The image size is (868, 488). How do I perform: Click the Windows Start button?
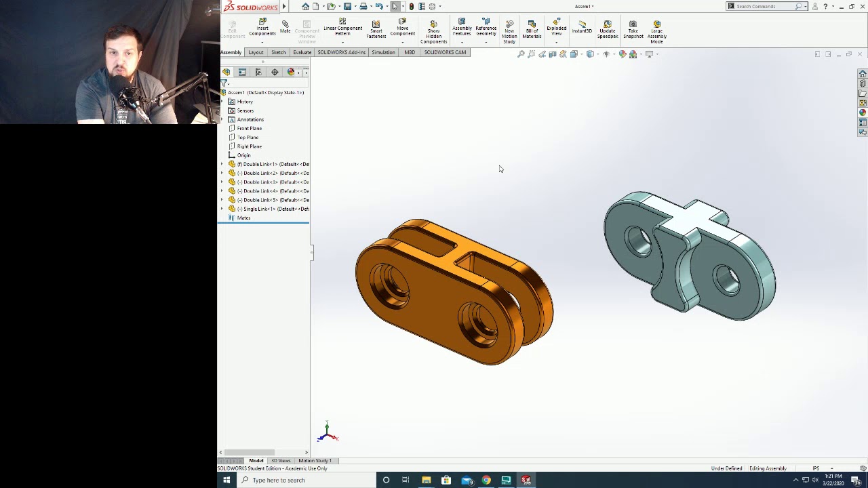tap(226, 480)
